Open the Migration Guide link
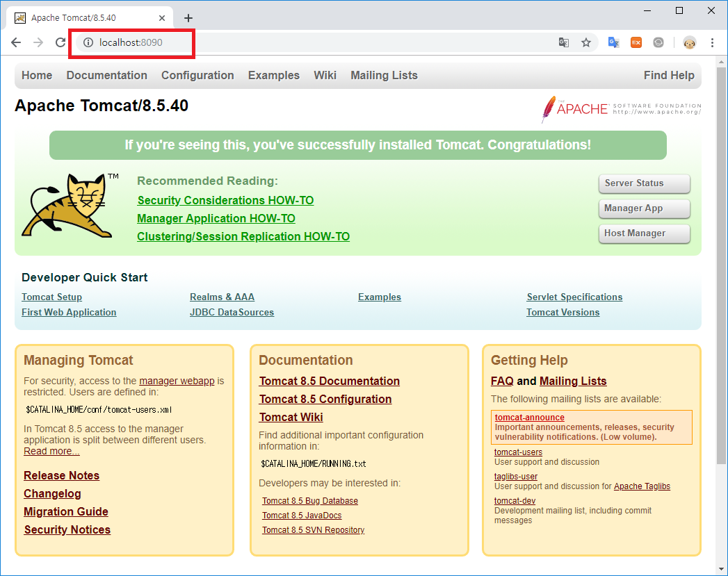 click(x=66, y=511)
